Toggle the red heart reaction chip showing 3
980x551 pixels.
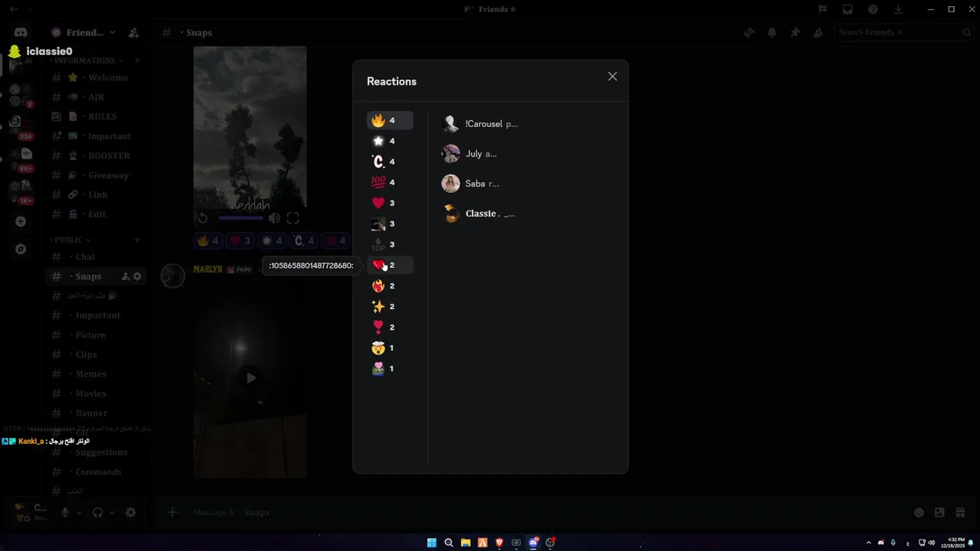point(240,240)
